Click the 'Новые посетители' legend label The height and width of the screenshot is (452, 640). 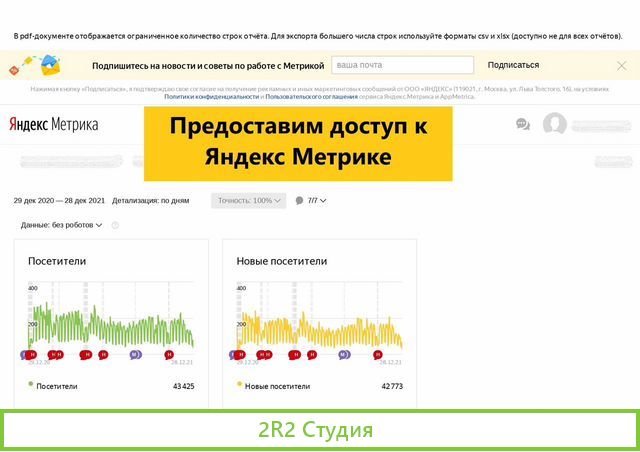[x=278, y=386]
